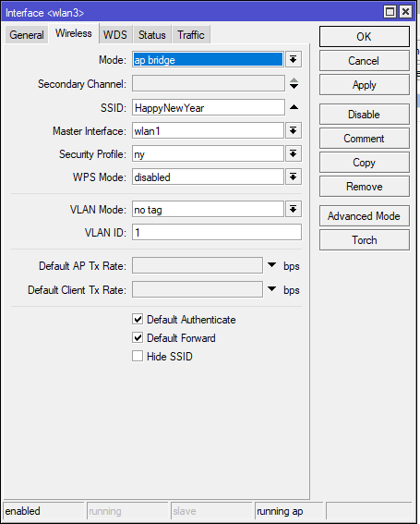
Task: Collapse SSID field using up arrow
Action: pos(294,107)
